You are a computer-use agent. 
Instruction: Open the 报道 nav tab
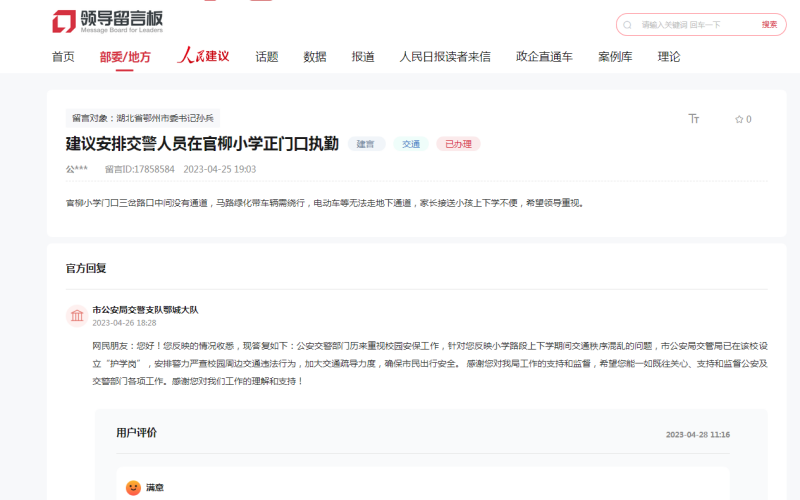[363, 57]
